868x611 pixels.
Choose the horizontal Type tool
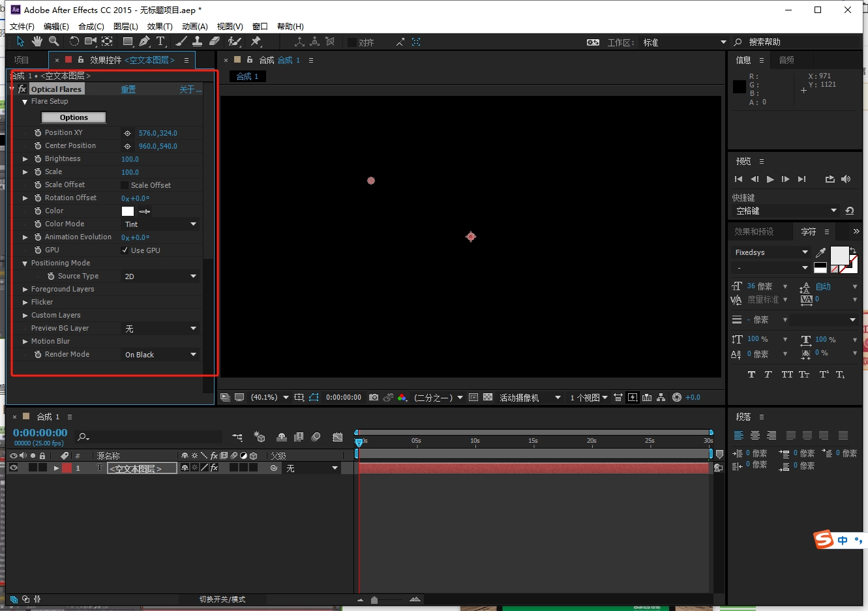coord(160,42)
